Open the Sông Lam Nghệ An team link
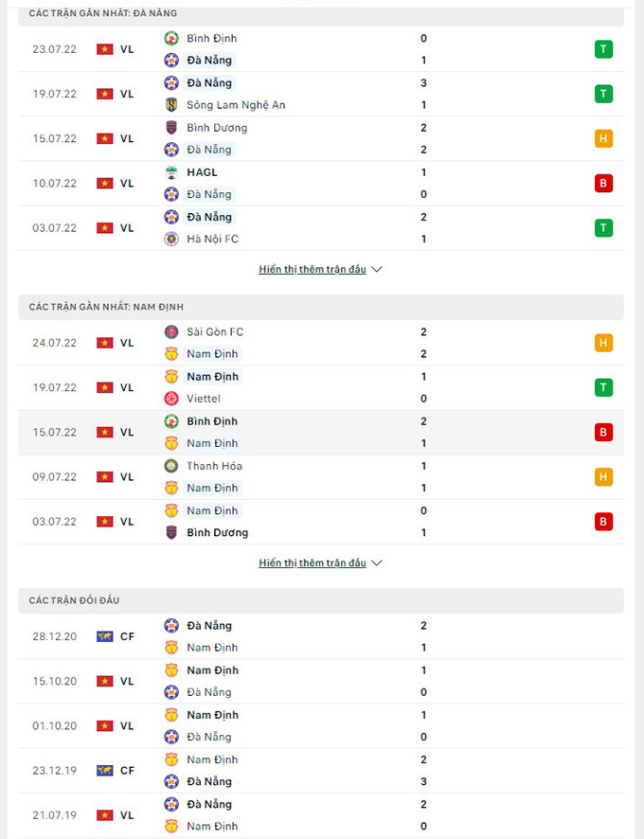This screenshot has height=839, width=644. point(236,105)
